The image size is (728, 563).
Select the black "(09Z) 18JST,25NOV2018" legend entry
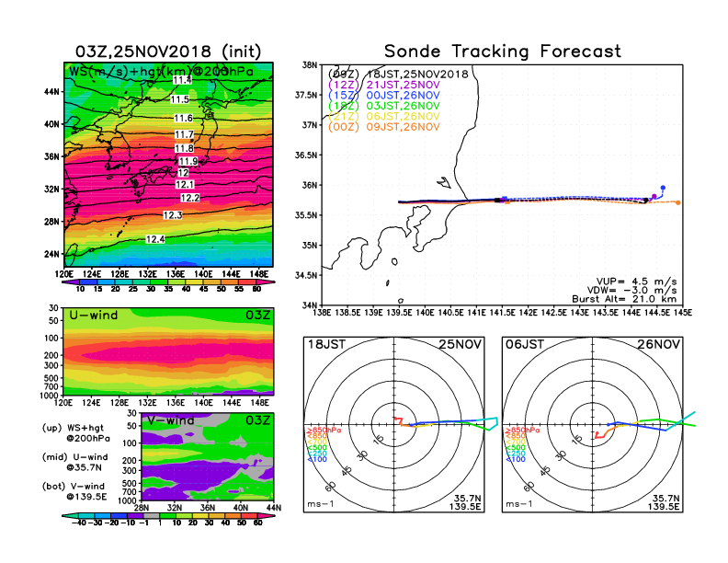pyautogui.click(x=398, y=75)
